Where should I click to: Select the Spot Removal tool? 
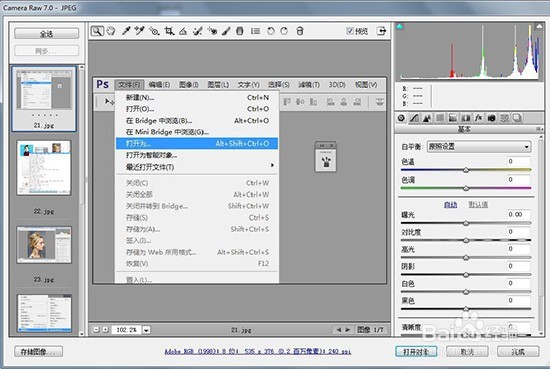click(x=197, y=31)
